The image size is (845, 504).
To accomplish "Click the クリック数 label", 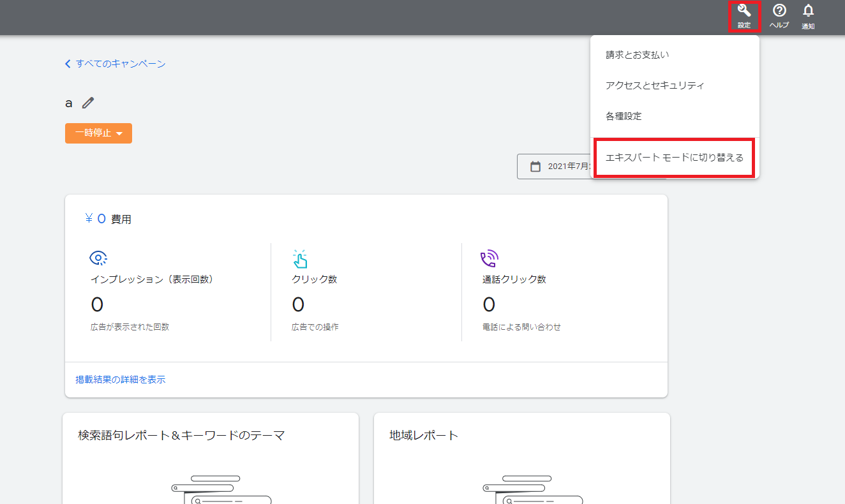I will (315, 279).
